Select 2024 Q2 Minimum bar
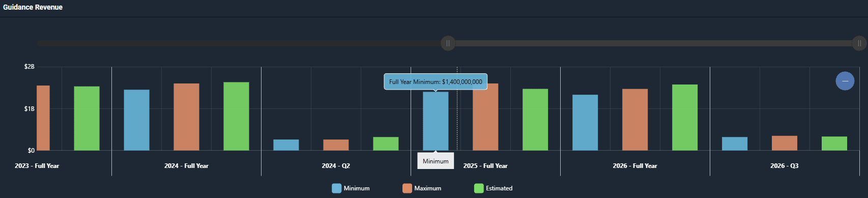 pos(286,145)
